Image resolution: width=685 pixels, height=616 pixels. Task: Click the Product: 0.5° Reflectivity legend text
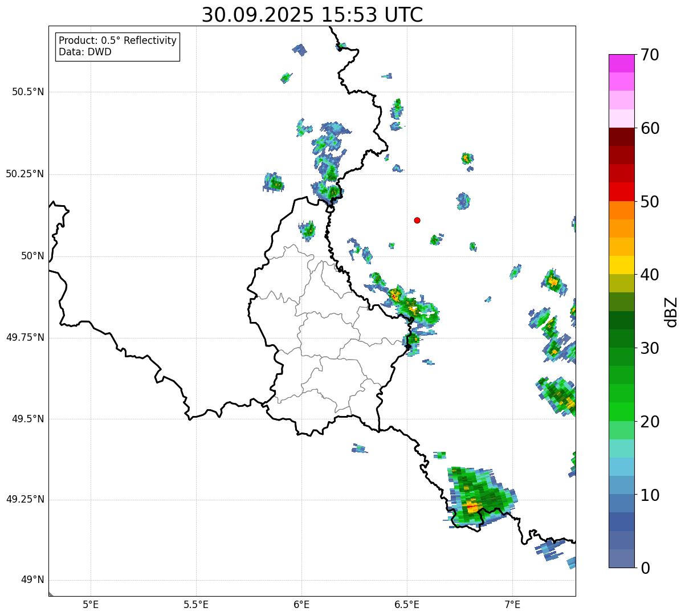pyautogui.click(x=117, y=40)
